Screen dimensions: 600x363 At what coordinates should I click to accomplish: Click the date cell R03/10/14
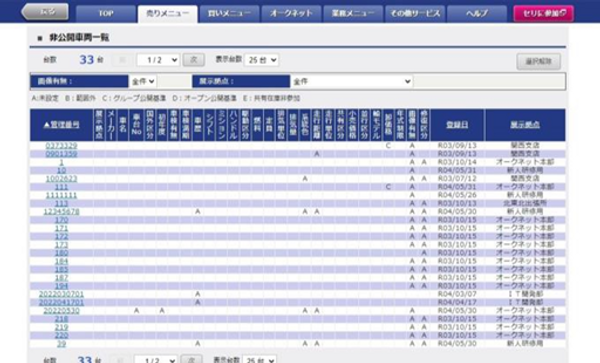point(457,162)
